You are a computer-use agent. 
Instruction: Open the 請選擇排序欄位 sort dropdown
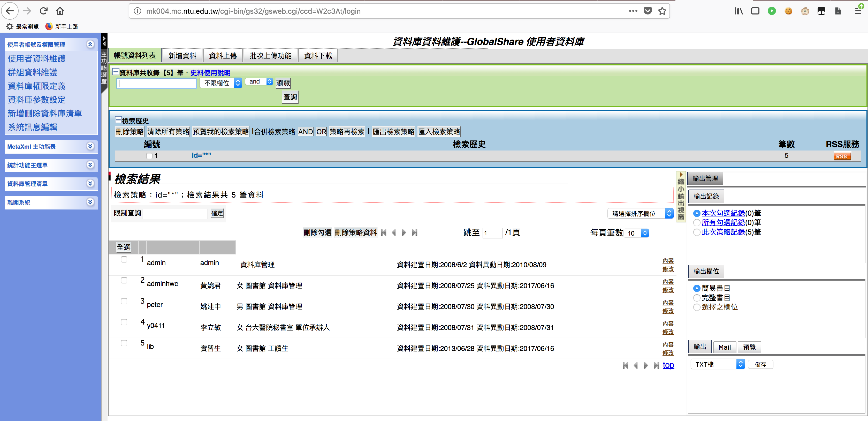click(x=641, y=213)
